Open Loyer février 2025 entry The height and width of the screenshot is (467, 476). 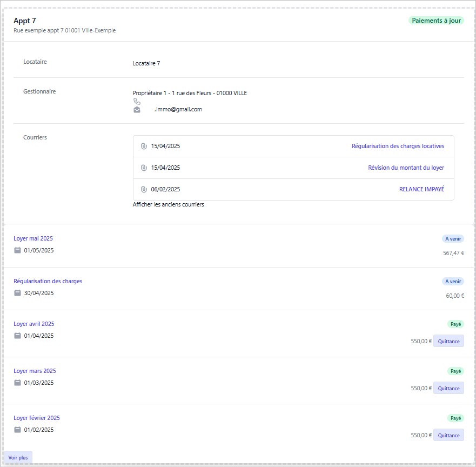click(x=36, y=418)
